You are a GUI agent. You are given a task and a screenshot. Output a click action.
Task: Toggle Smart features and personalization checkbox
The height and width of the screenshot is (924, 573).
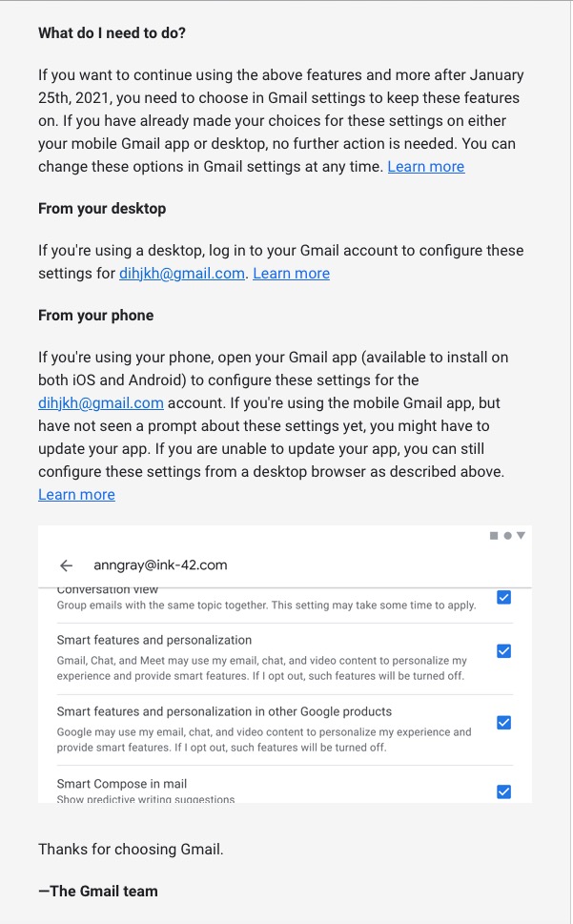[503, 651]
